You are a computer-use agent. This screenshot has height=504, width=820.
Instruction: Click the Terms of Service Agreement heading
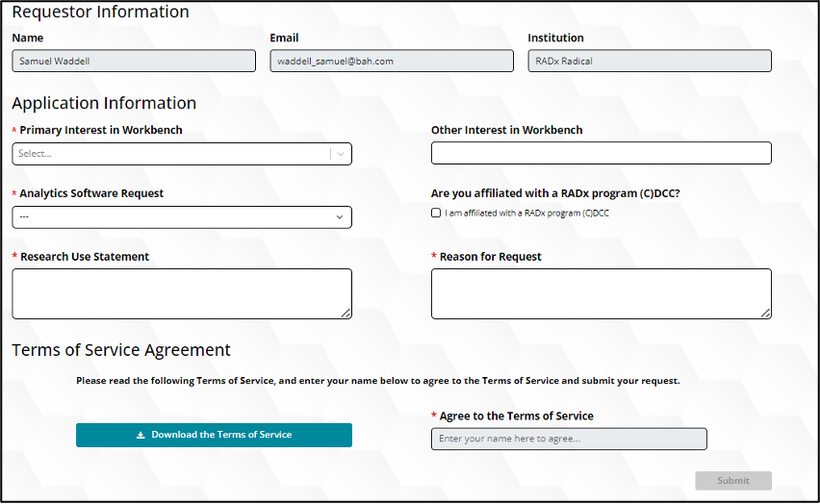click(x=121, y=350)
